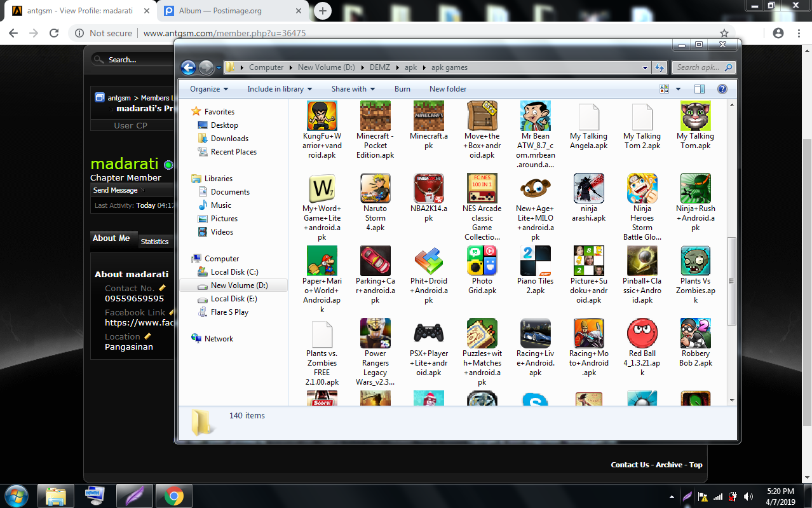Viewport: 812px width, 508px height.
Task: Select the Photo Grid.apk icon
Action: tap(482, 261)
